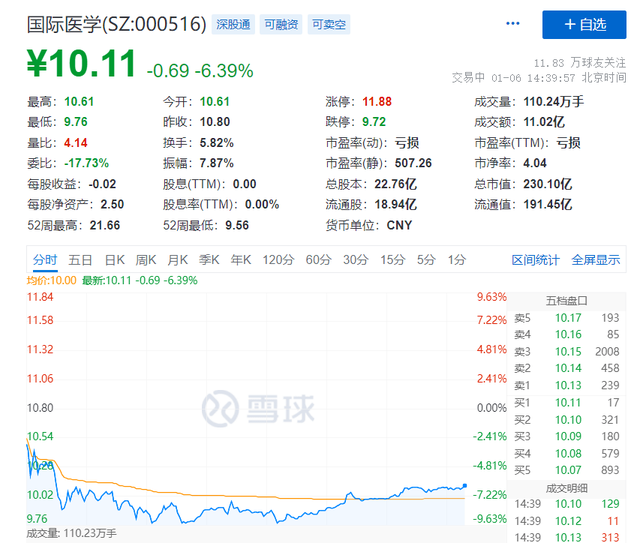Click the 买4 order row at 10.08

point(567,454)
